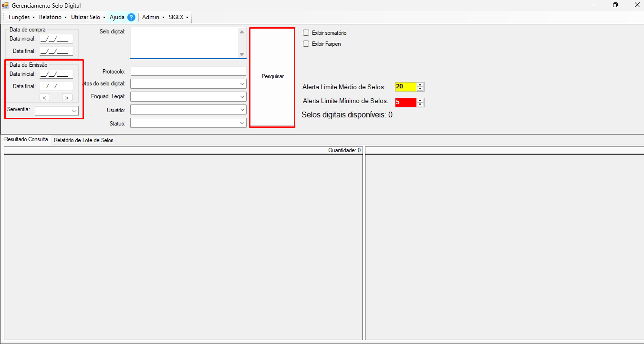The image size is (644, 344).
Task: Click the Protocolo input field
Action: pos(188,72)
